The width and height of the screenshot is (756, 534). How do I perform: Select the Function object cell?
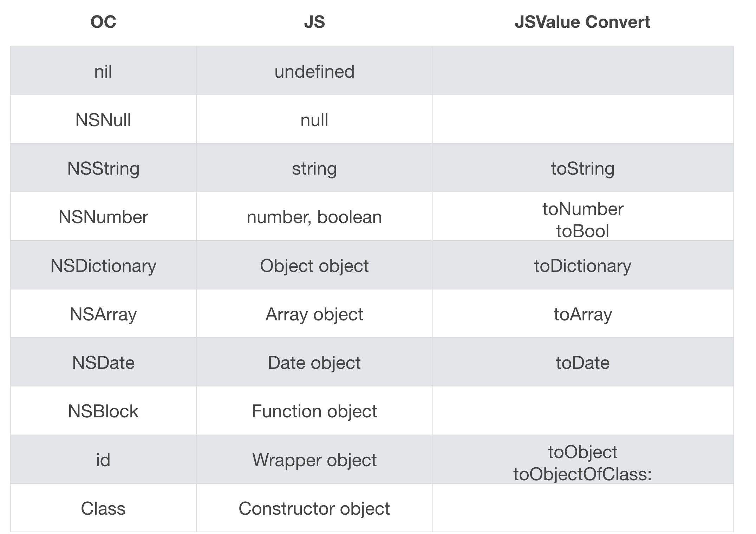pos(314,411)
